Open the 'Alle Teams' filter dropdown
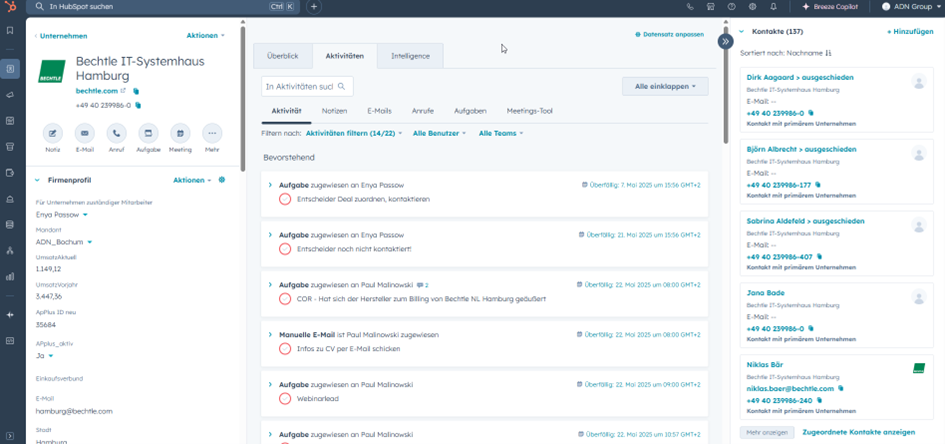 tap(501, 133)
